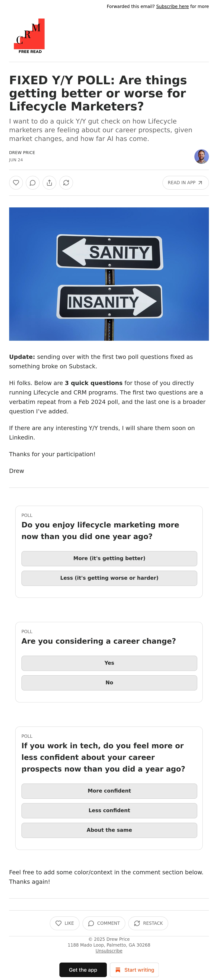This screenshot has width=218, height=980.
Task: Answer No to the career change poll
Action: (x=109, y=683)
